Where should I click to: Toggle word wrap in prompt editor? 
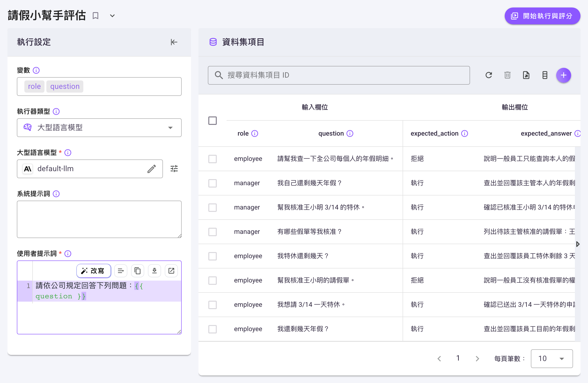point(121,271)
